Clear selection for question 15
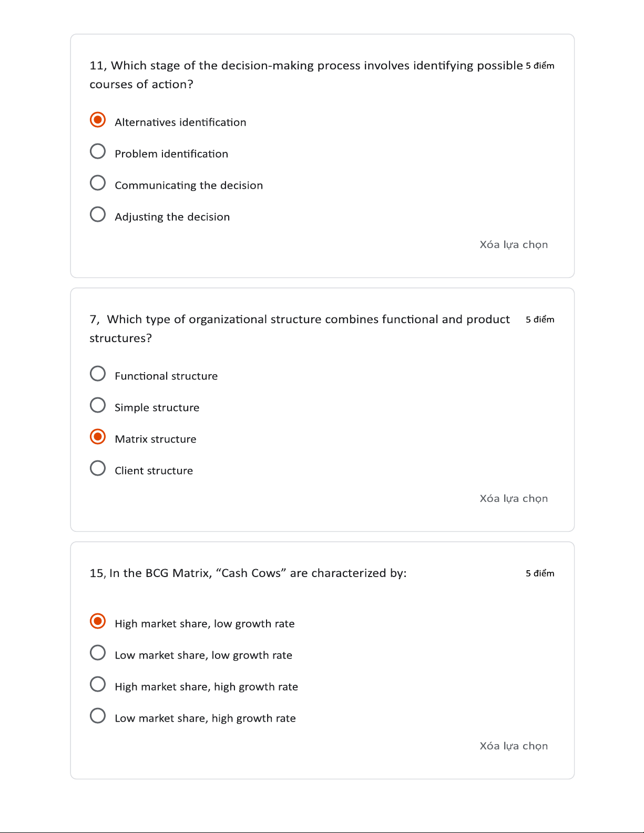 513,746
